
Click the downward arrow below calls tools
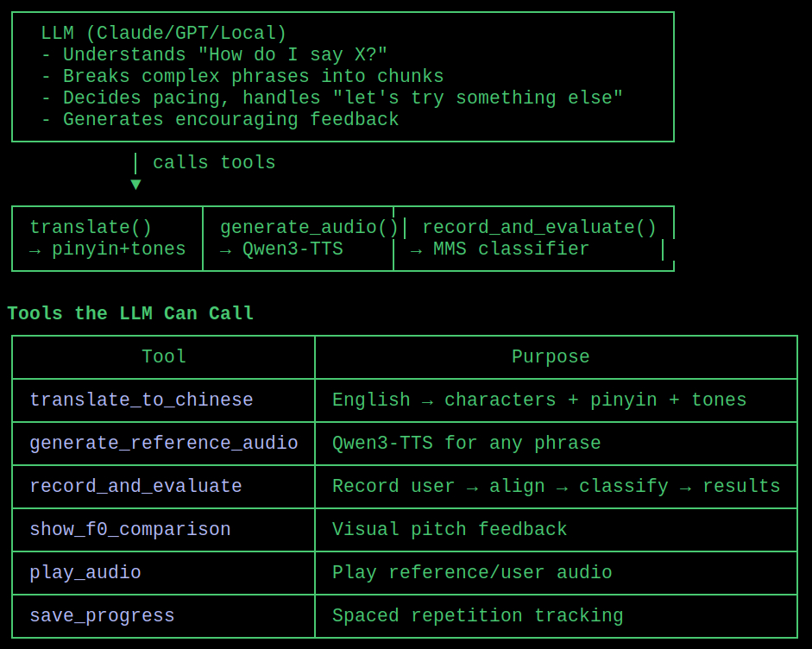[x=135, y=185]
